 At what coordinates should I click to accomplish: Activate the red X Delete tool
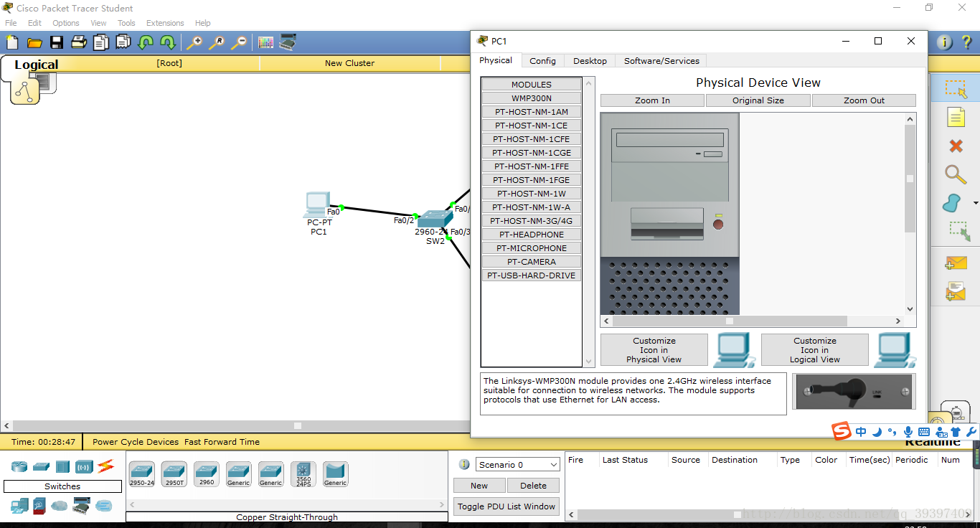956,146
